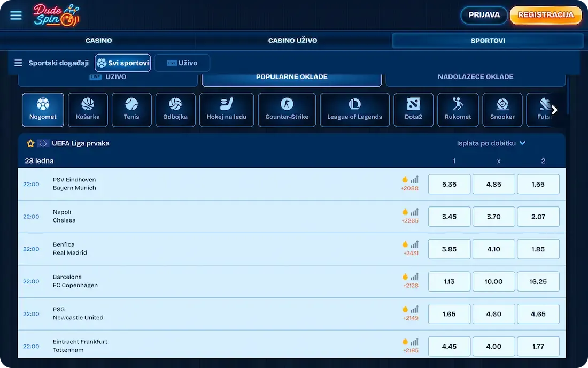
Task: Click the PRIJAVA login button
Action: point(484,15)
